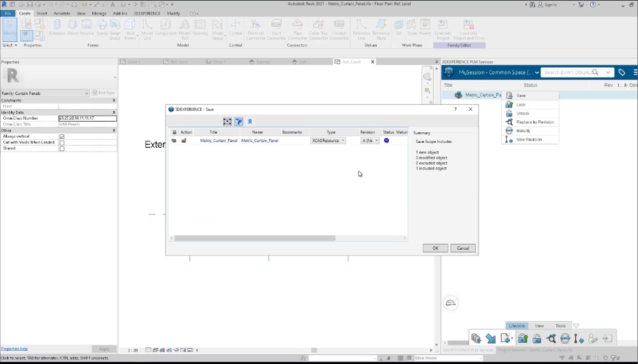Select Save in the context menu
638x364 pixels.
[x=530, y=96]
